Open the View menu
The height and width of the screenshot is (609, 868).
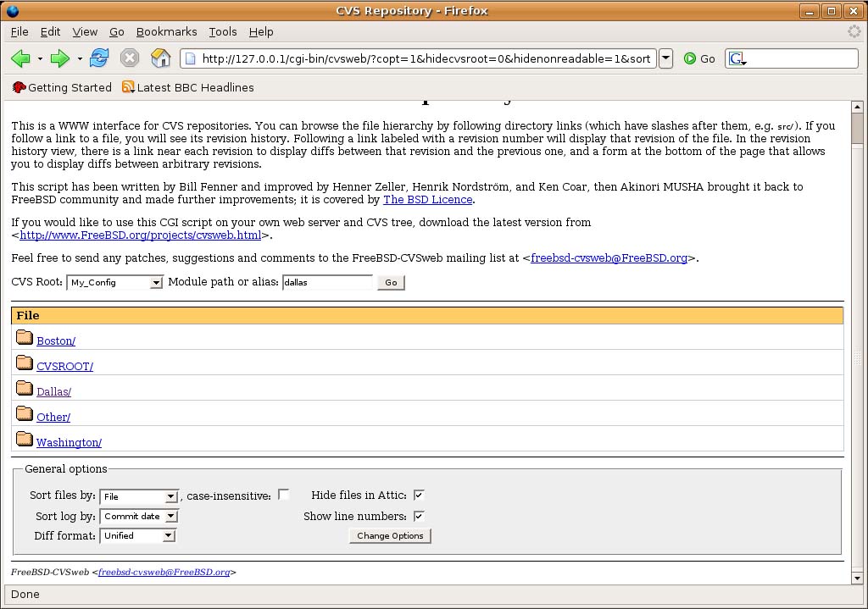click(x=85, y=31)
